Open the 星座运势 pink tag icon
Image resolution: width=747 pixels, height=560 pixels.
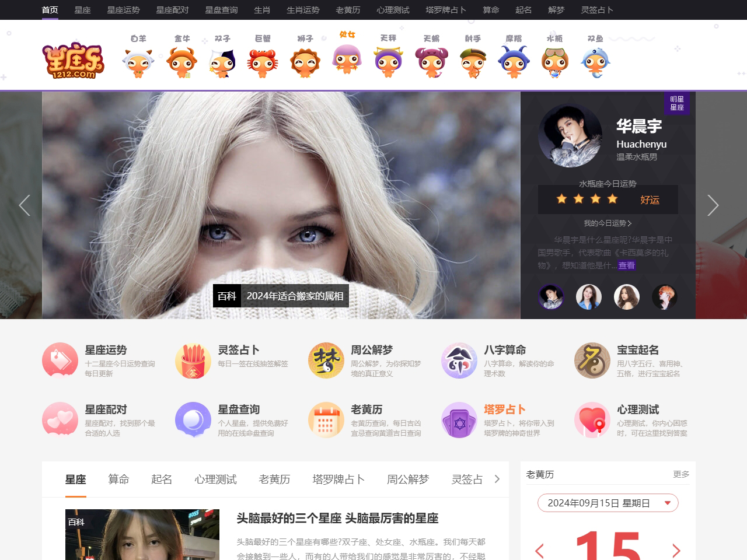(x=60, y=360)
